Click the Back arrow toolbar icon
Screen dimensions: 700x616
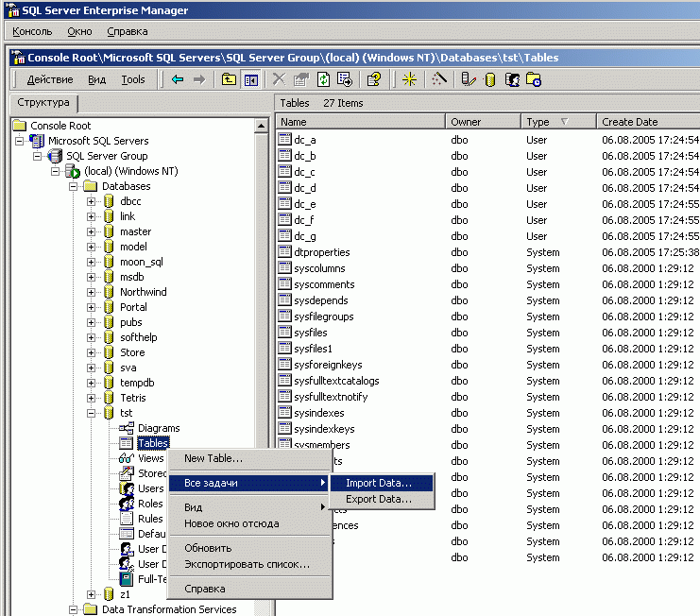pos(178,80)
